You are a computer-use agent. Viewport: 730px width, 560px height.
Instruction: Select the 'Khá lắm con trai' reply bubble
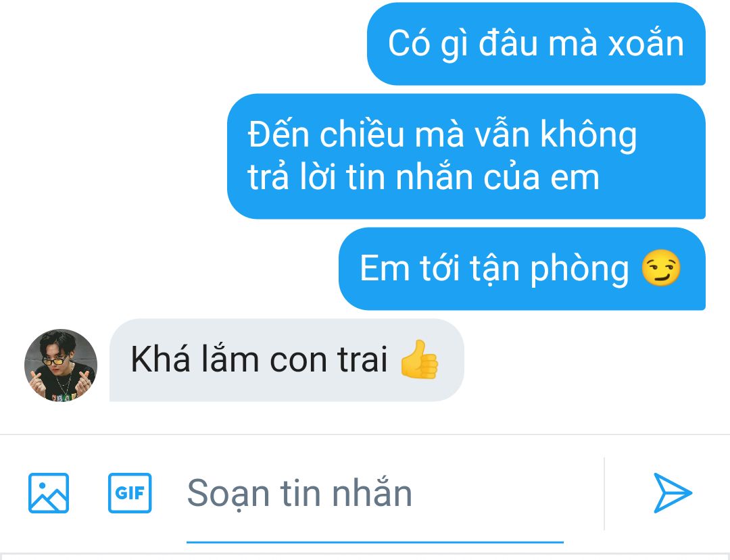[x=287, y=360]
